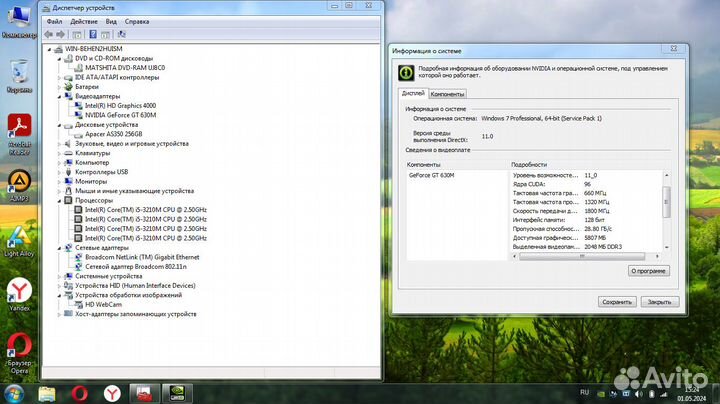Open the Вид menu
This screenshot has height=404, width=720.
[111, 22]
